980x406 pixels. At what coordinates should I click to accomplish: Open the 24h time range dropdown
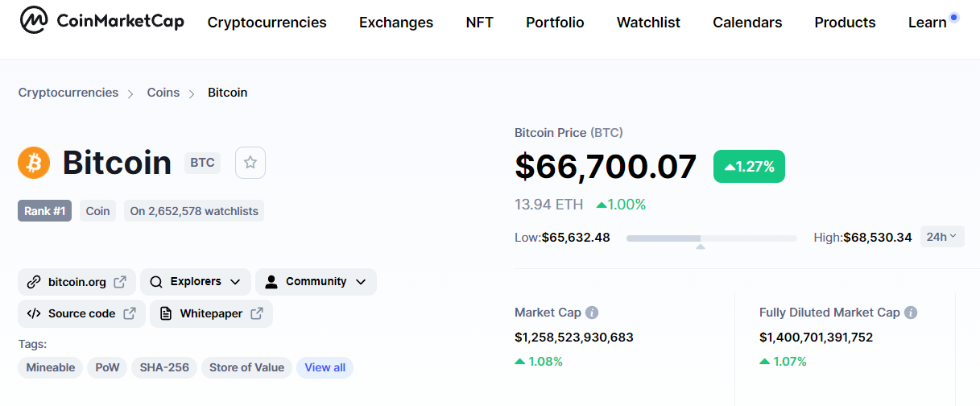[942, 237]
